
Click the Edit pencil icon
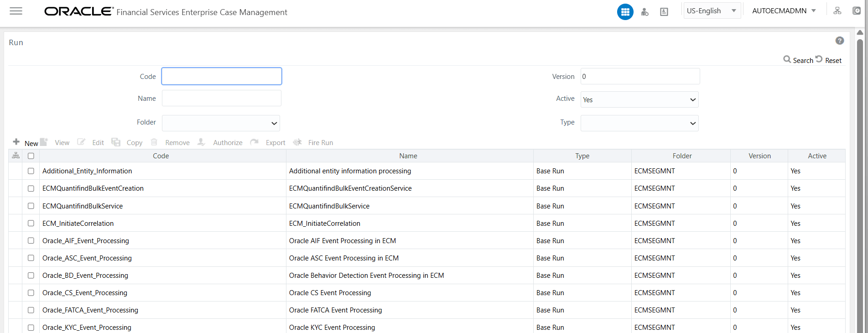(81, 142)
